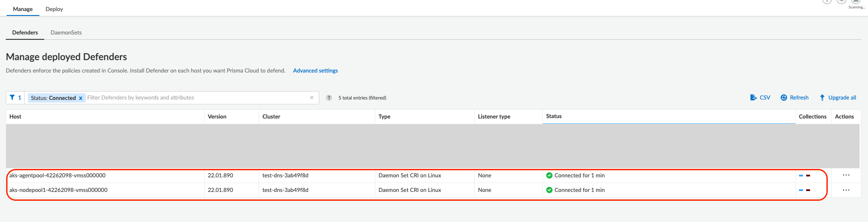Switch to the Deploy tab
Screen dimensions: 868x222
click(54, 9)
